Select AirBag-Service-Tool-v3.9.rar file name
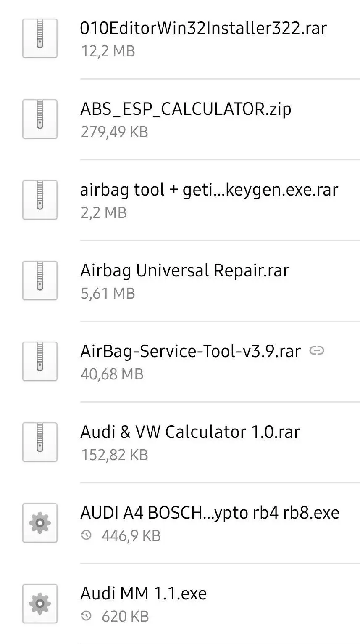 pyautogui.click(x=190, y=351)
